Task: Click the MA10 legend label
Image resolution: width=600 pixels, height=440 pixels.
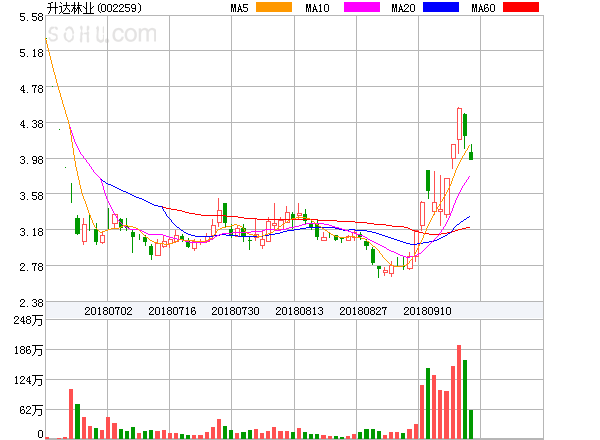Action: [317, 8]
